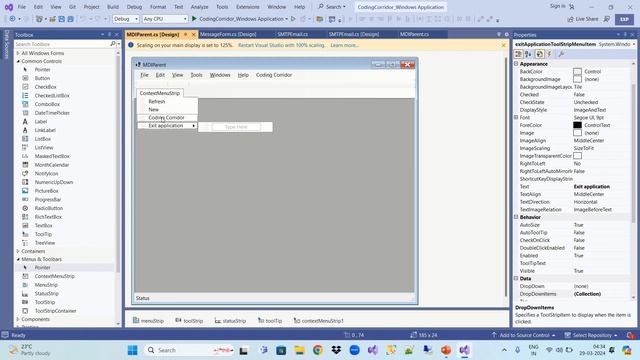Click the BackColor property color swatch
Image resolution: width=640 pixels, height=360 pixels.
pos(577,71)
